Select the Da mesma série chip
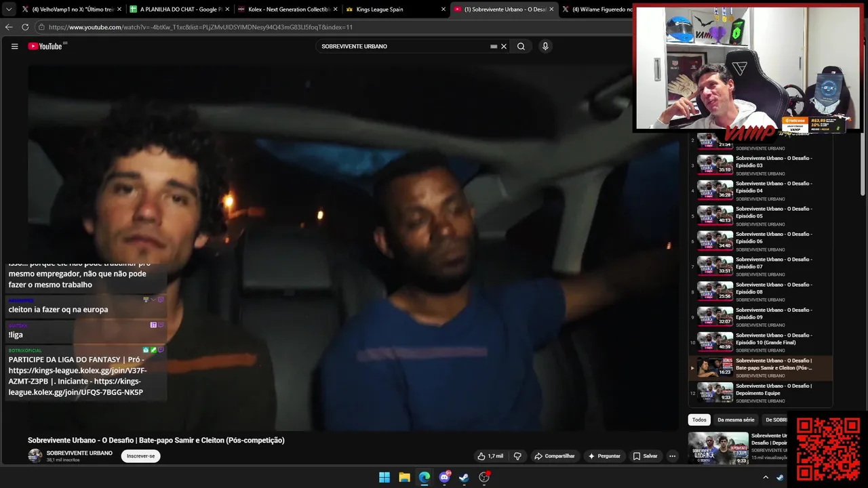The width and height of the screenshot is (868, 488). pos(736,420)
